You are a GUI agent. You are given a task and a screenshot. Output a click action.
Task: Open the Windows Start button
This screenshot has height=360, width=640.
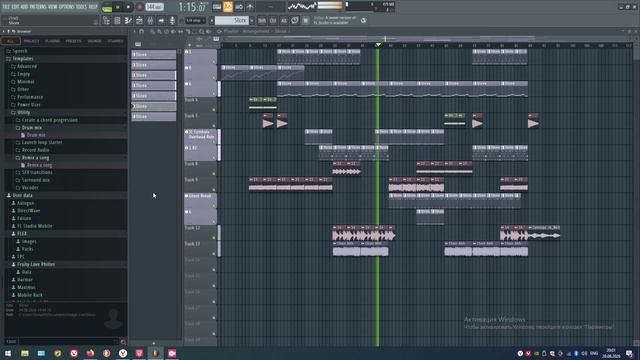point(8,353)
